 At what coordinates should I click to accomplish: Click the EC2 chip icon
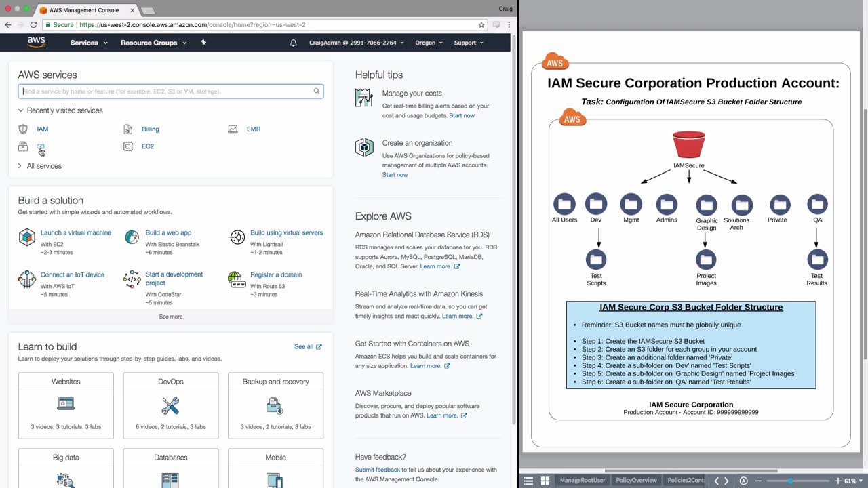[x=128, y=146]
